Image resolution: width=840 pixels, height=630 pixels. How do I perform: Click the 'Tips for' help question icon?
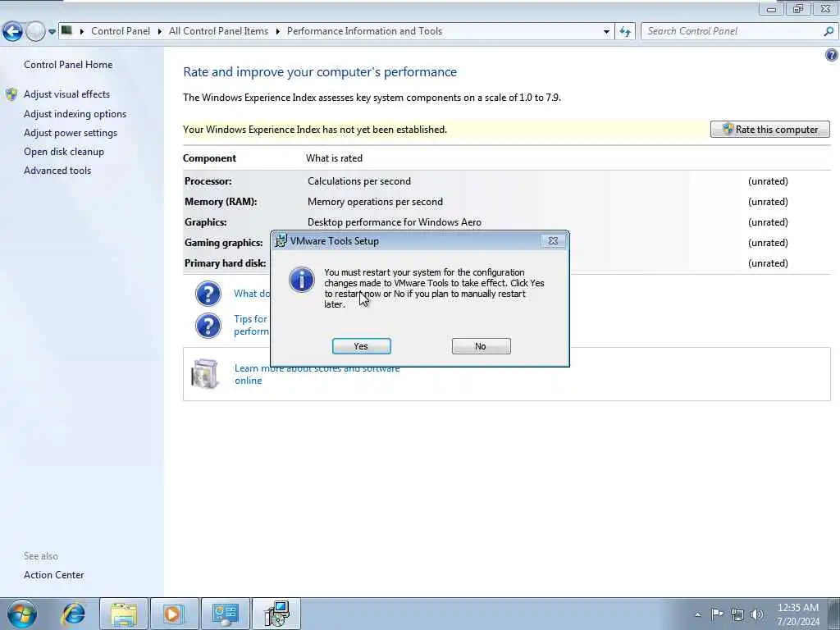click(x=208, y=325)
